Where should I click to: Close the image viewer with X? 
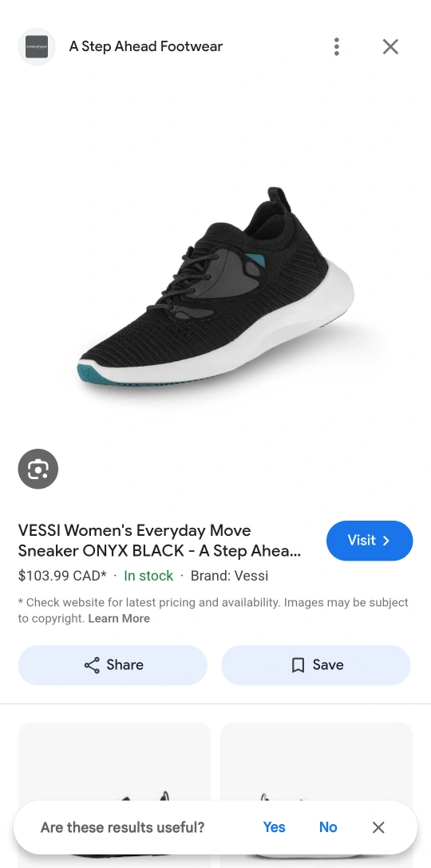pyautogui.click(x=390, y=46)
